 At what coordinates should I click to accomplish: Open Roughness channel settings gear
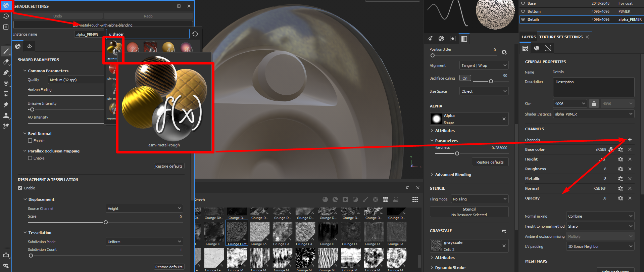tap(621, 169)
